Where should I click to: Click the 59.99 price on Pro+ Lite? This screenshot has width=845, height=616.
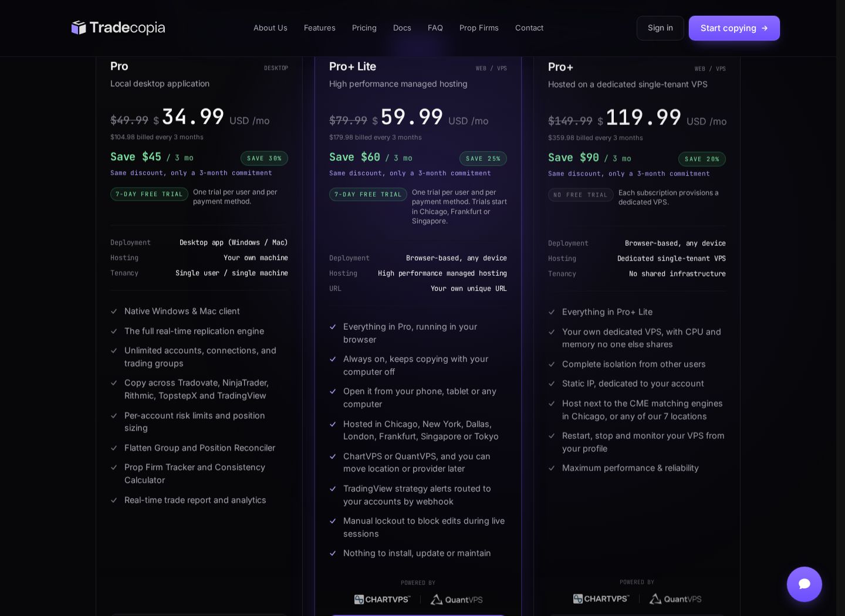412,117
